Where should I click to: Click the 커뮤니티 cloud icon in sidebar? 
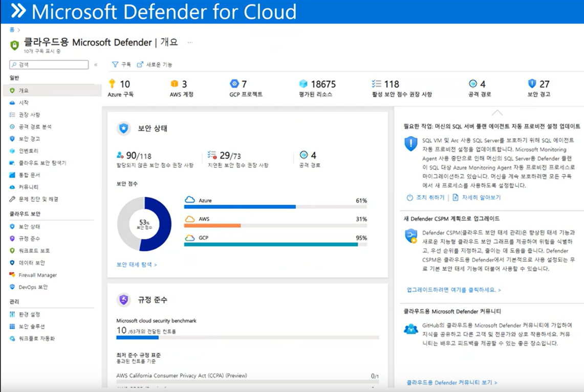click(12, 187)
